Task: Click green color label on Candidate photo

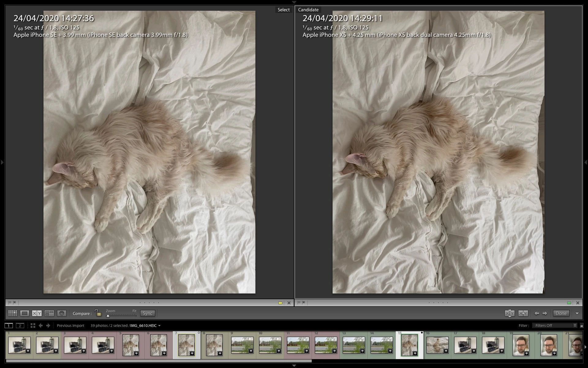Action: pos(569,303)
